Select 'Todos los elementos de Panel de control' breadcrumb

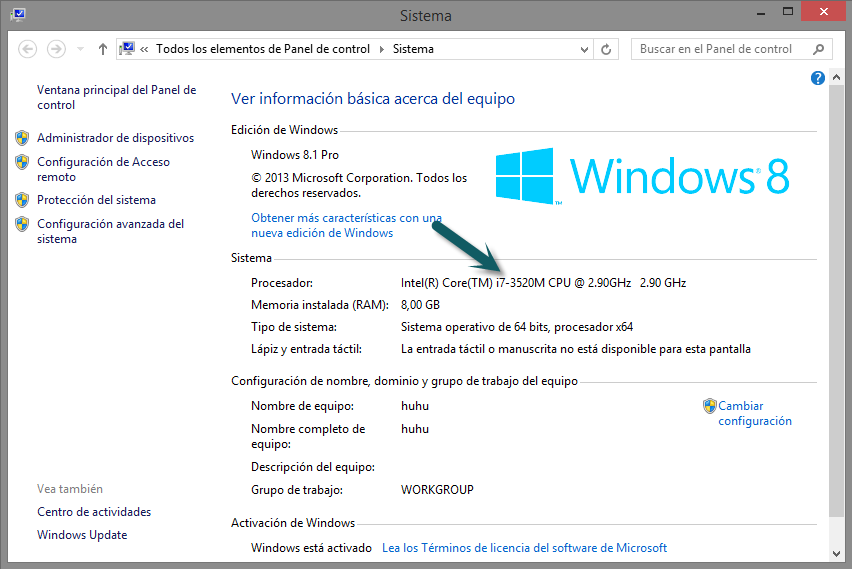[263, 49]
